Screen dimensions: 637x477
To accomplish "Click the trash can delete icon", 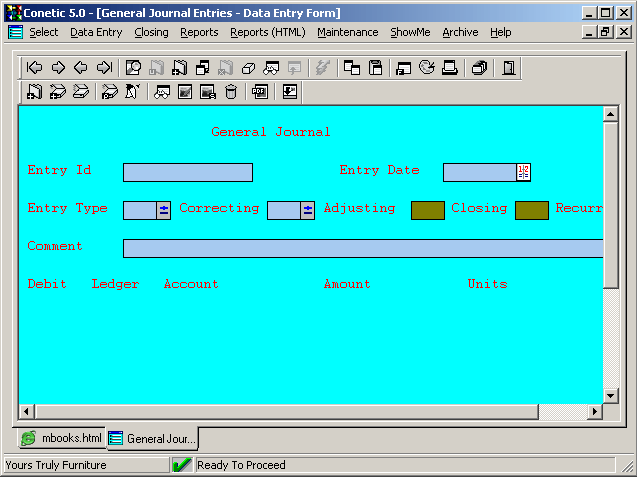I will point(231,92).
